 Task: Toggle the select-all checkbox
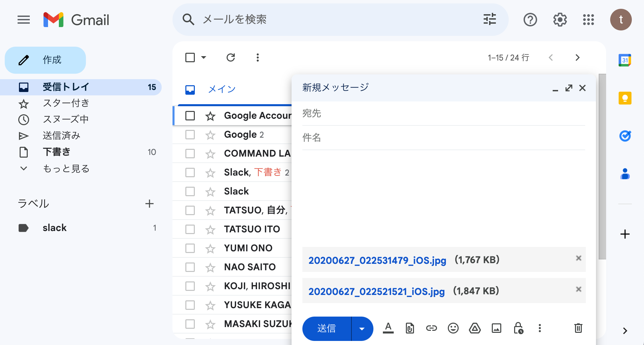coord(190,57)
